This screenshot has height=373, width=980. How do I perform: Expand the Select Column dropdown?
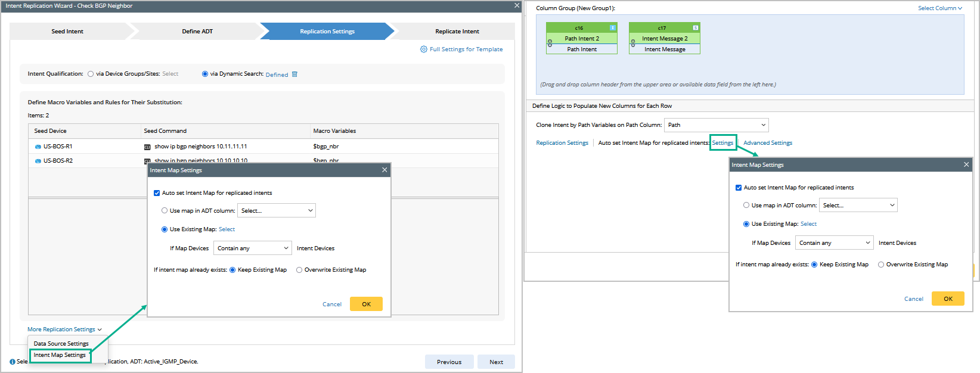[x=940, y=8]
